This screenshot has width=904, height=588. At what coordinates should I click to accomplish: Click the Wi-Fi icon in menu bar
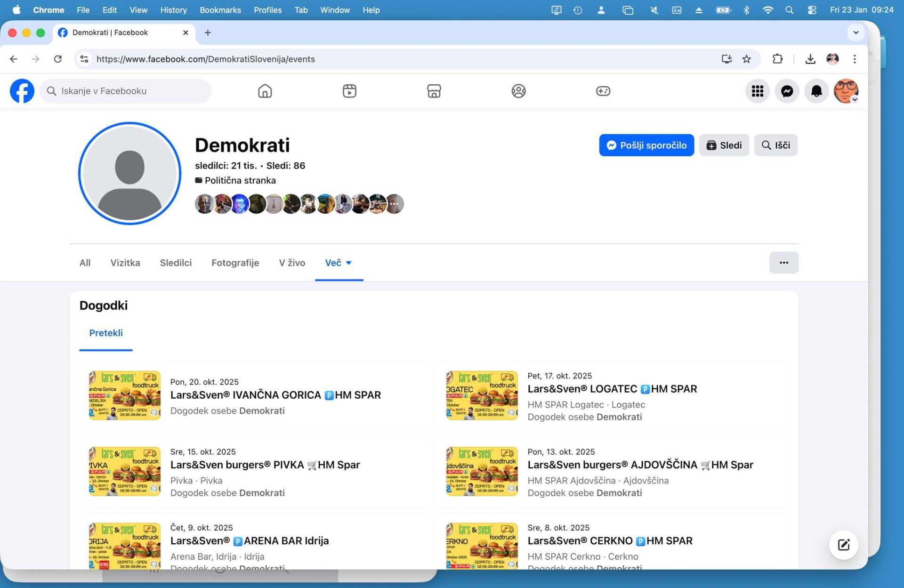(768, 9)
